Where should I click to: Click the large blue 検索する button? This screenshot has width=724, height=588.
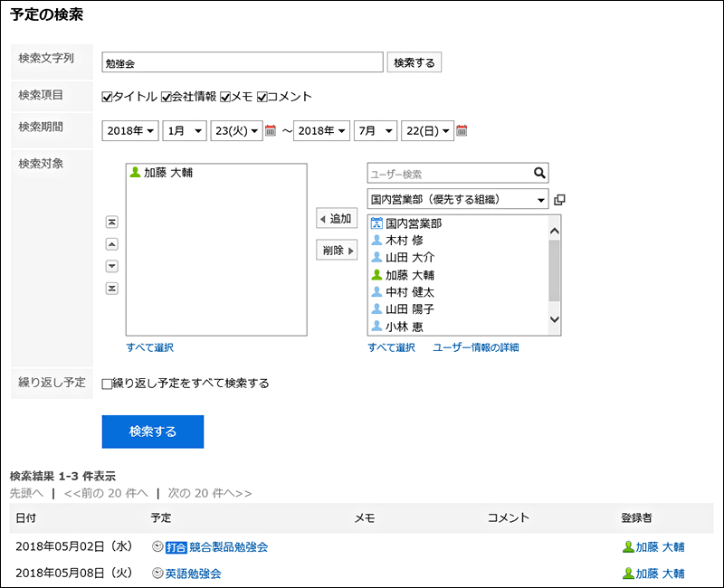tap(153, 432)
